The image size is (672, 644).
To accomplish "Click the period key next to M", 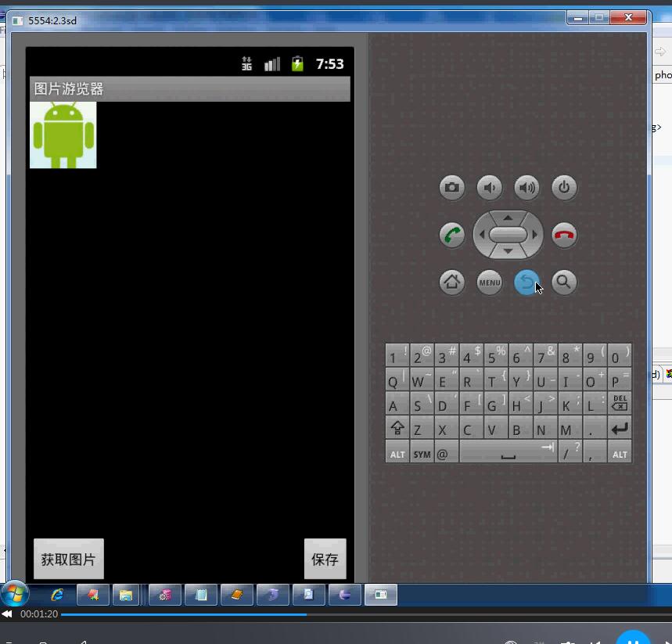I will (x=595, y=428).
